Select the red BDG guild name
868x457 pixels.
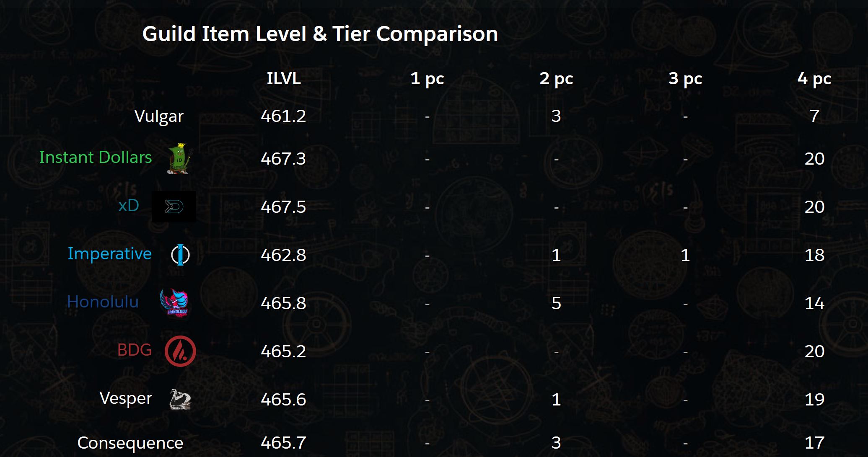coord(134,350)
